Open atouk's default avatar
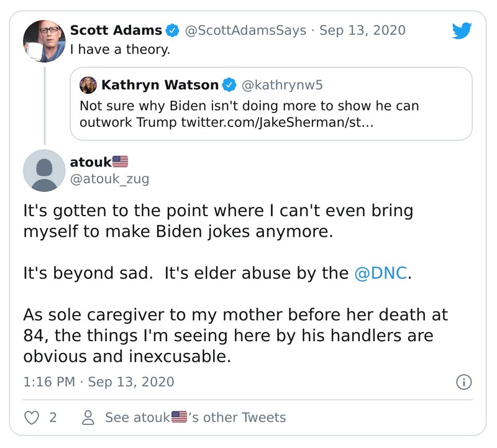 coord(43,170)
